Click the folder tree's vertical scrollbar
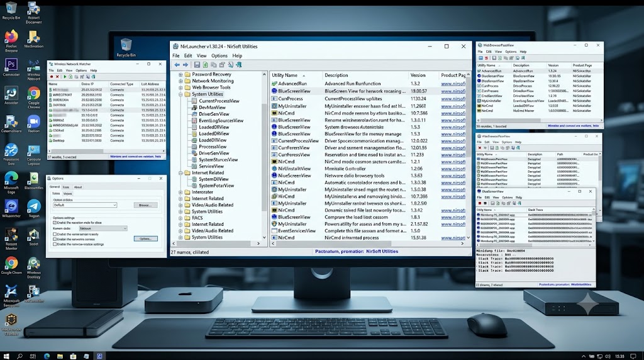The image size is (644, 360). pyautogui.click(x=264, y=156)
